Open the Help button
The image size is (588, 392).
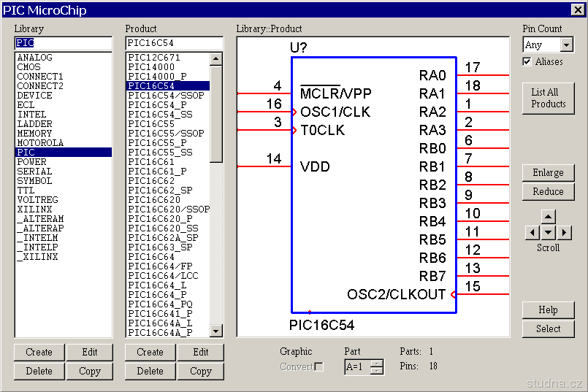(549, 310)
